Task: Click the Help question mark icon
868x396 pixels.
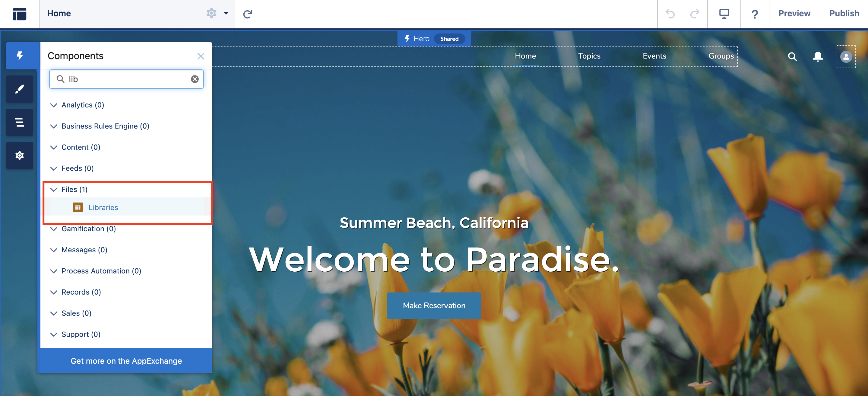Action: click(754, 14)
